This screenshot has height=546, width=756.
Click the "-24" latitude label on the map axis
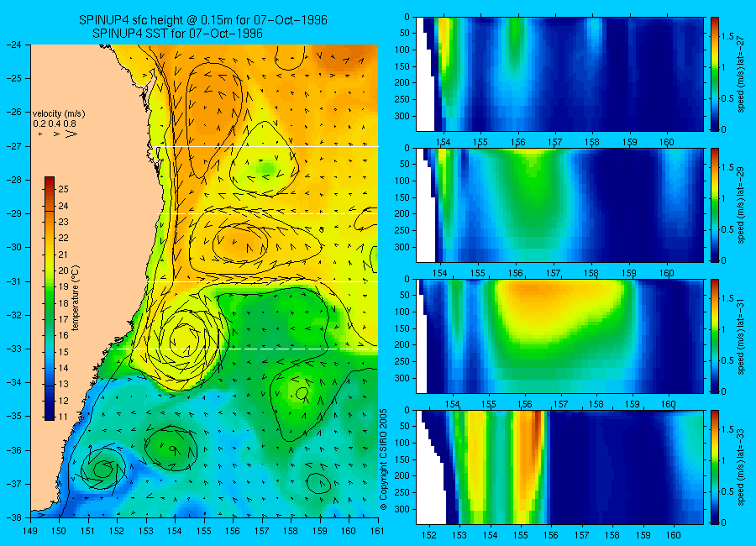tap(13, 45)
